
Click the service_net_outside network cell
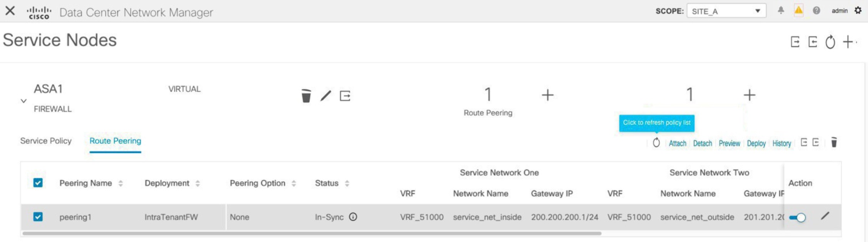pyautogui.click(x=697, y=217)
